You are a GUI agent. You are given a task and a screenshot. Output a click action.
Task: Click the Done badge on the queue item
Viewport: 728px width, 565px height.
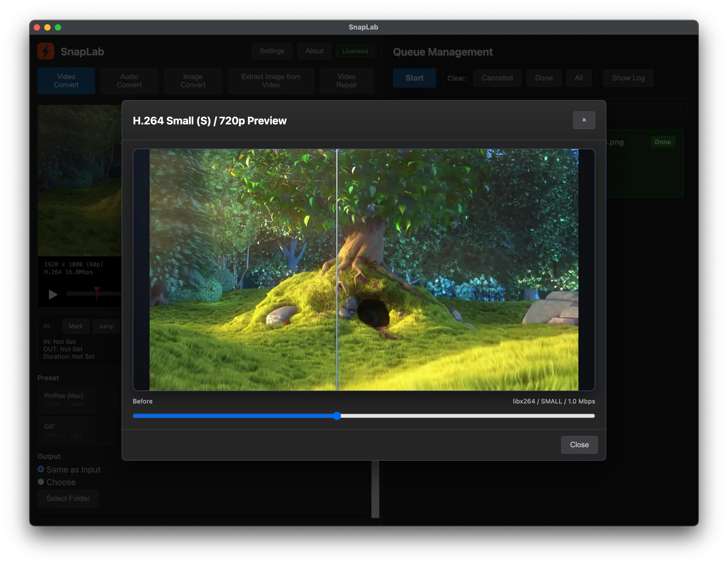pyautogui.click(x=663, y=142)
